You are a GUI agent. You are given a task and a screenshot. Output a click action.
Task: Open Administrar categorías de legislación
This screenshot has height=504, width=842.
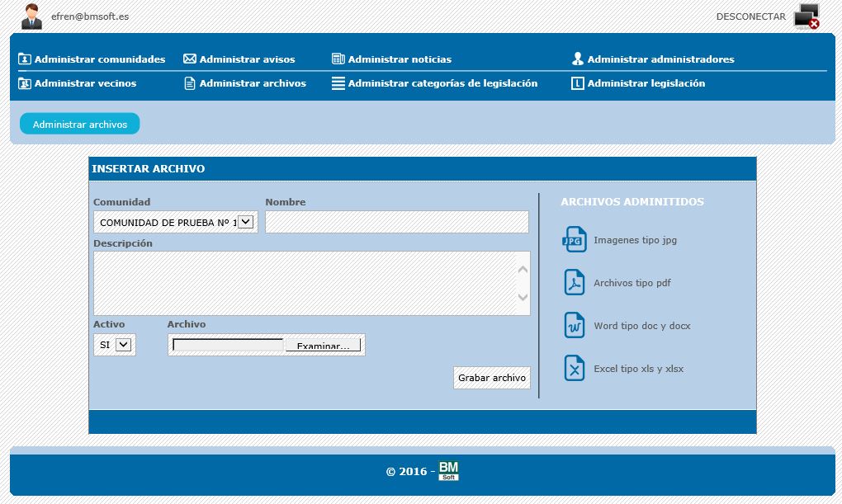point(442,83)
